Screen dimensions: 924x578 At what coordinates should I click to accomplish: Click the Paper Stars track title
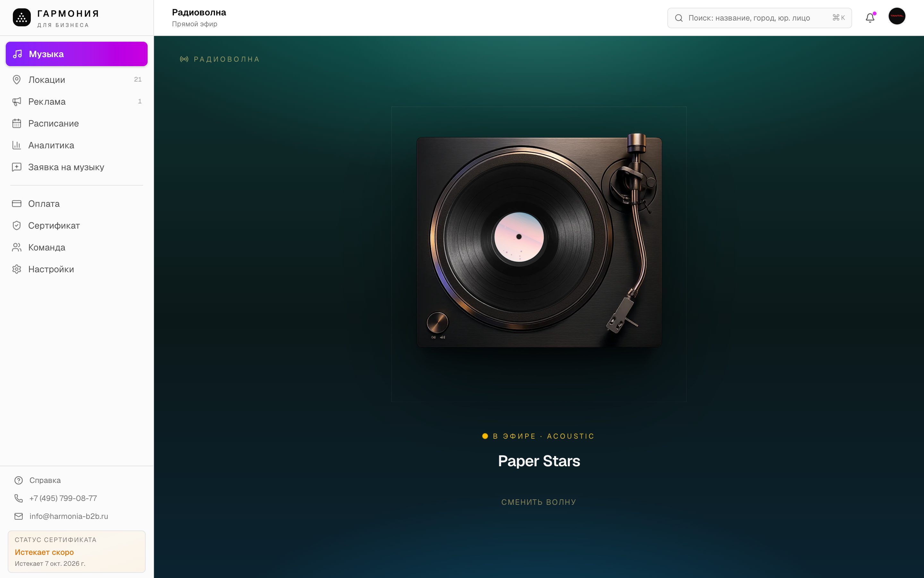click(539, 461)
